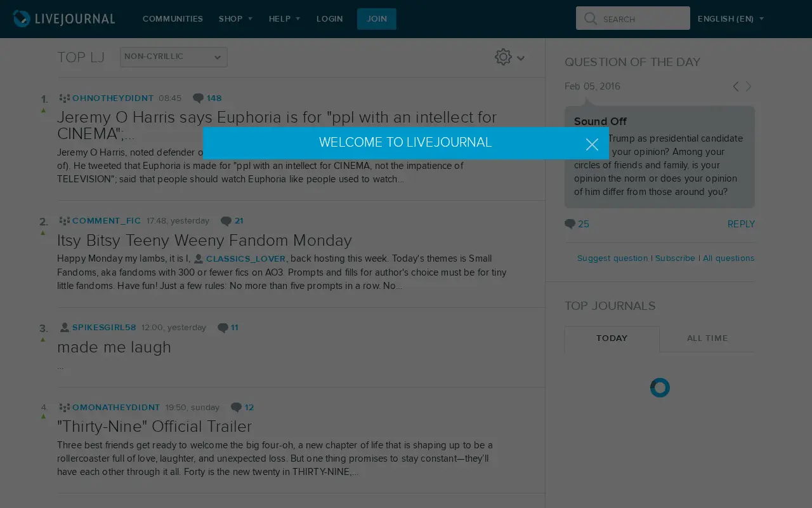Open the Top LJ settings gear
The height and width of the screenshot is (508, 812).
click(x=503, y=57)
